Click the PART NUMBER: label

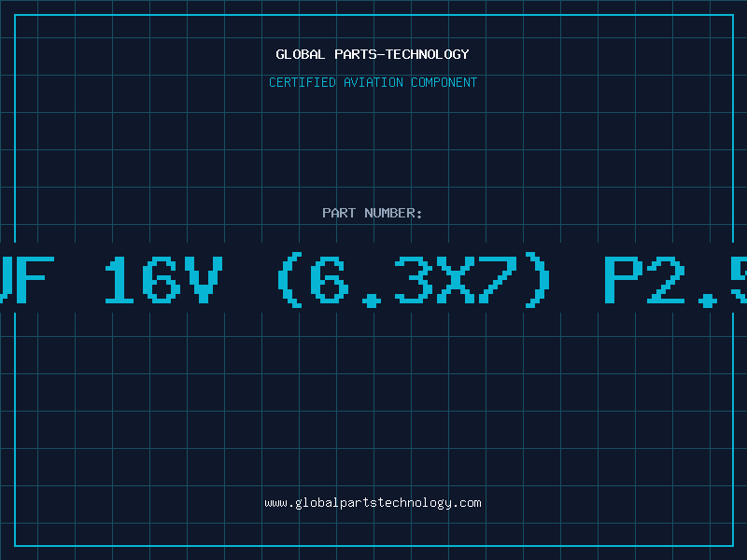tap(373, 213)
